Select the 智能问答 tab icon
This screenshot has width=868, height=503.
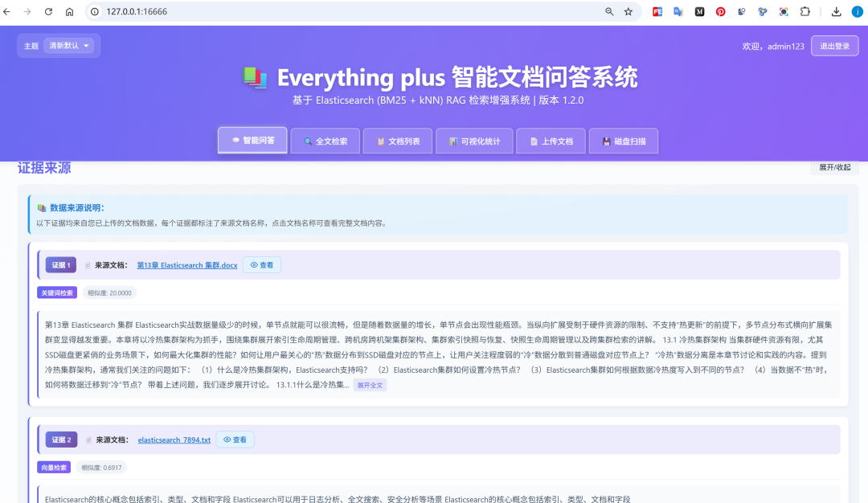click(235, 141)
